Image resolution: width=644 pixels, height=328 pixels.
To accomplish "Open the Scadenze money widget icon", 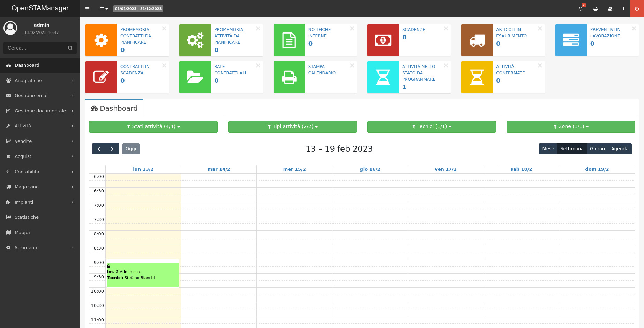I will coord(383,40).
